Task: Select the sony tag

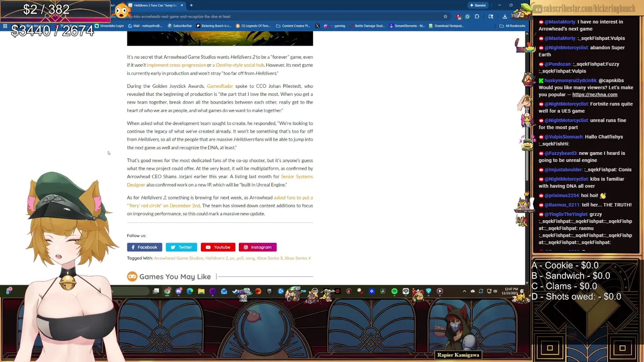Action: [250, 258]
